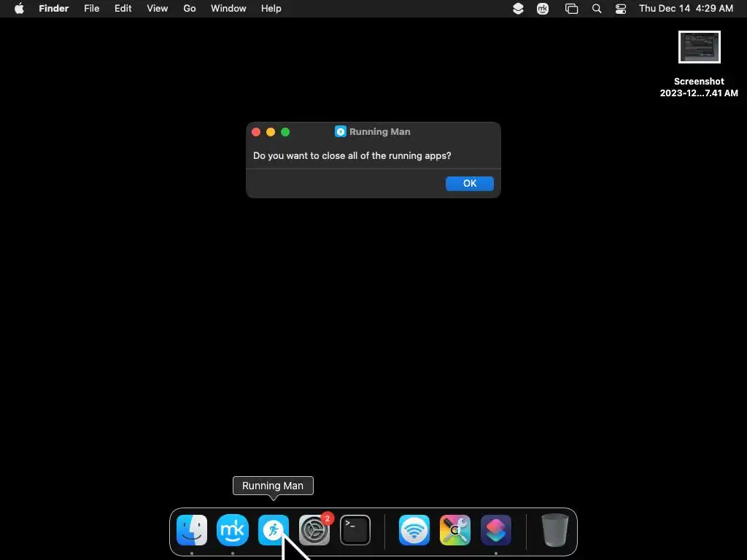Click the date and time clock
The image size is (747, 560).
686,9
